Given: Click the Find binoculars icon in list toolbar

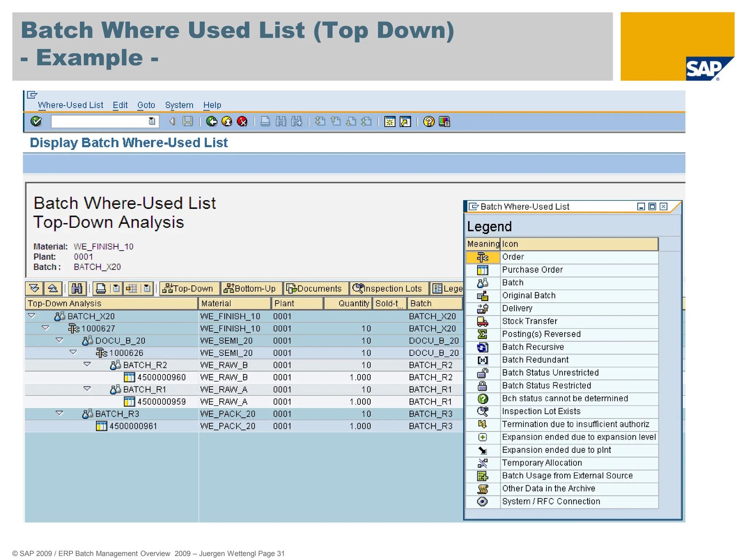Looking at the screenshot, I should [x=77, y=288].
